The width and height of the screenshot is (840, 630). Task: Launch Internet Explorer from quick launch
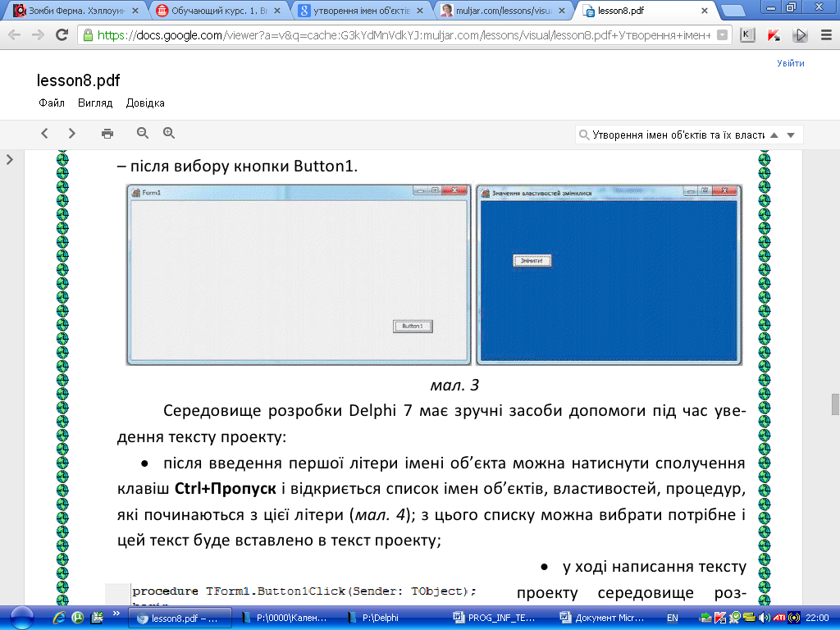[x=58, y=618]
